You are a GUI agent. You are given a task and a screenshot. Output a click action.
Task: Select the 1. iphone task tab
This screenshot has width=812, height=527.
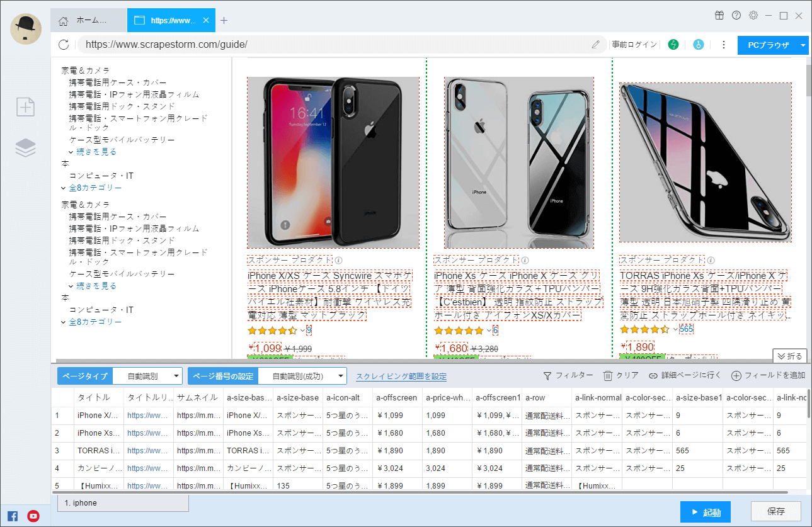[x=123, y=503]
